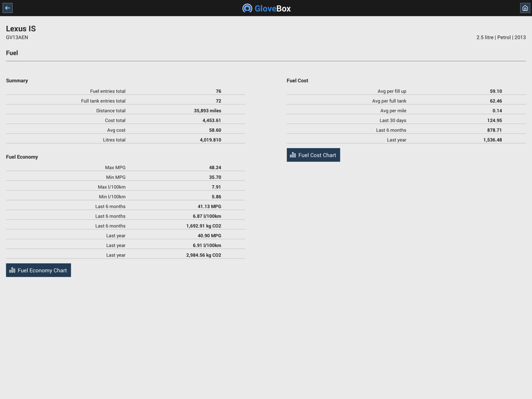The image size is (532, 399).
Task: Select the 6.87 l/100km value
Action: [207, 216]
